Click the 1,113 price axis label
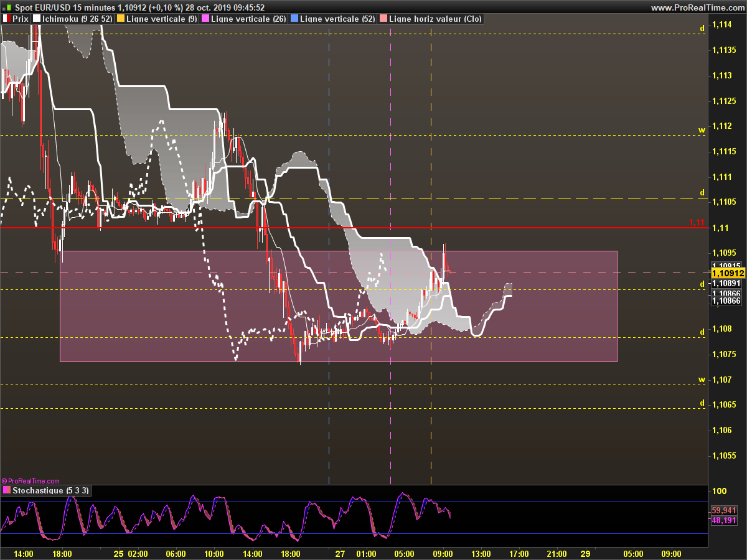Image resolution: width=747 pixels, height=560 pixels. tap(723, 75)
